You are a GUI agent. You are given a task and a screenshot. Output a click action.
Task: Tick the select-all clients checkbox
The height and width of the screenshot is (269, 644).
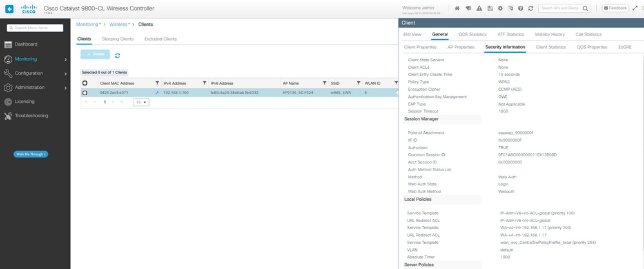85,83
